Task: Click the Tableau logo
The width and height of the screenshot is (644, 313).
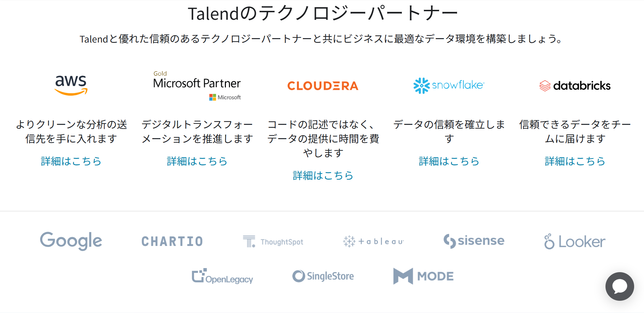Action: pyautogui.click(x=373, y=242)
